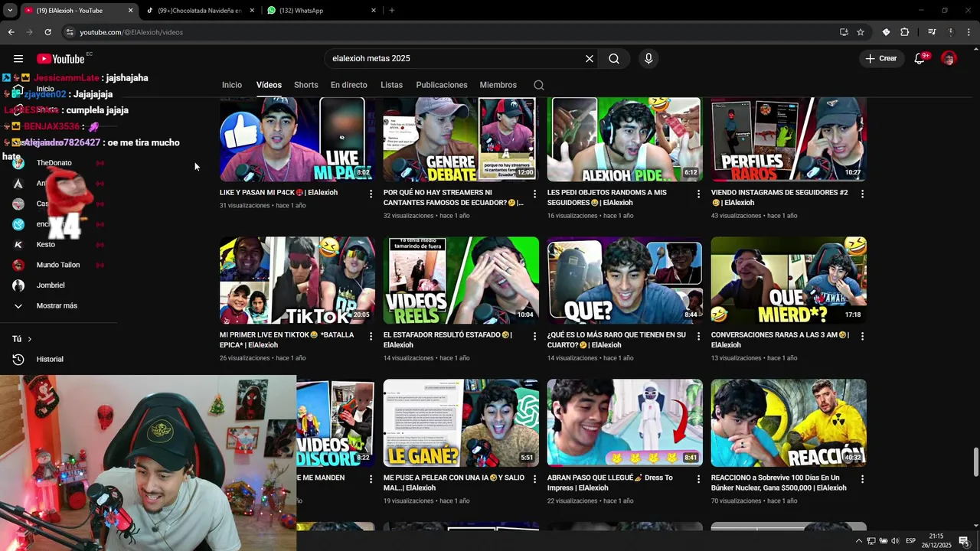Open EL ESTAFADOR RESULTÓ ESTAFADO title link
This screenshot has width=980, height=551.
(448, 340)
